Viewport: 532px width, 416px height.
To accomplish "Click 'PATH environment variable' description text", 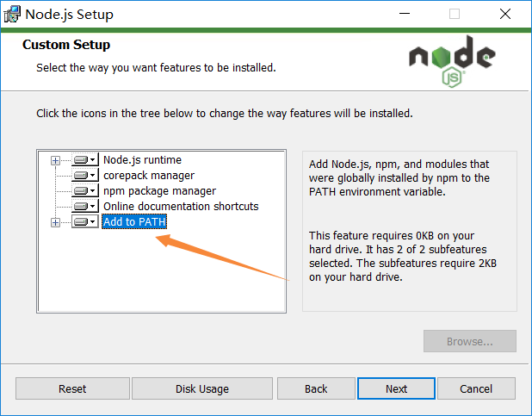I will (x=377, y=191).
